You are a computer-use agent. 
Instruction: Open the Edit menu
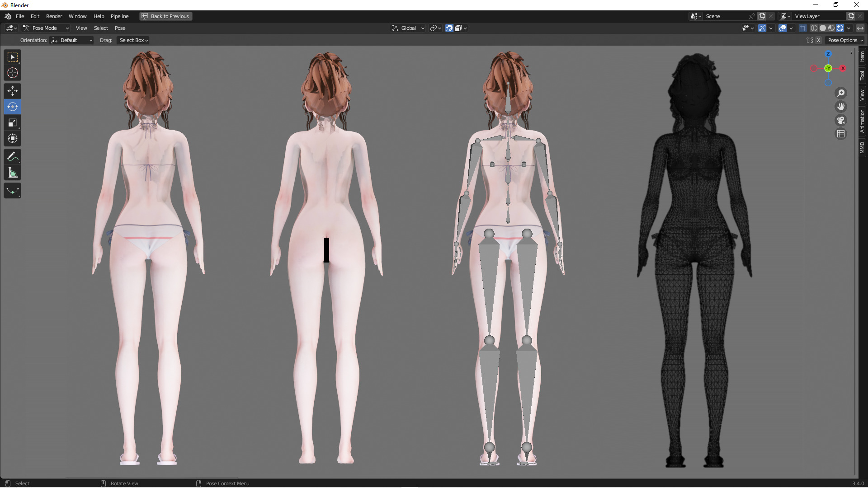(35, 16)
